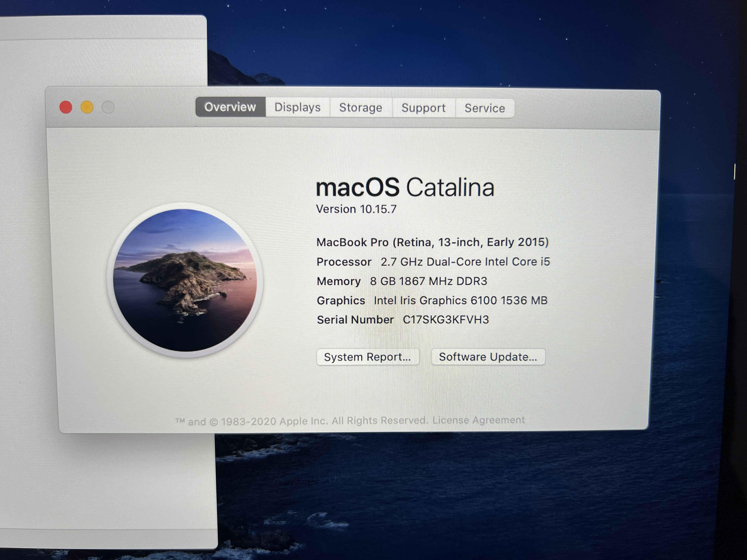Click the Graphics label
747x560 pixels.
tap(341, 300)
